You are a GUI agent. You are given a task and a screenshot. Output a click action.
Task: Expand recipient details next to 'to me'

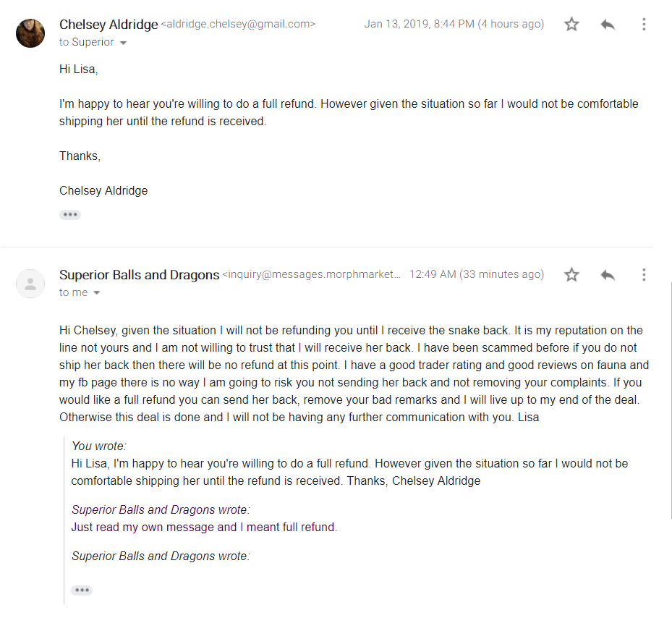97,293
